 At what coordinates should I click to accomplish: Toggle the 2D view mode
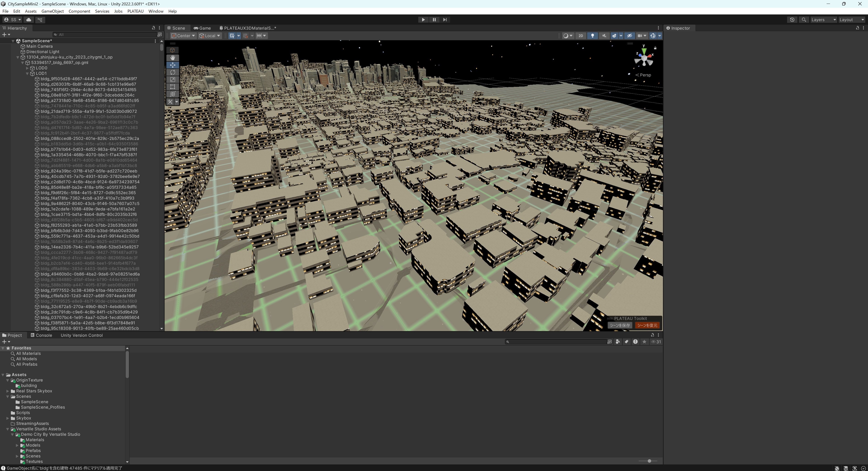click(x=581, y=36)
